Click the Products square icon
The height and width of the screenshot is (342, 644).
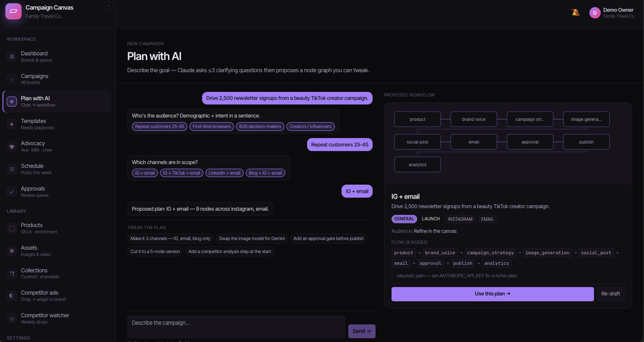(12, 228)
